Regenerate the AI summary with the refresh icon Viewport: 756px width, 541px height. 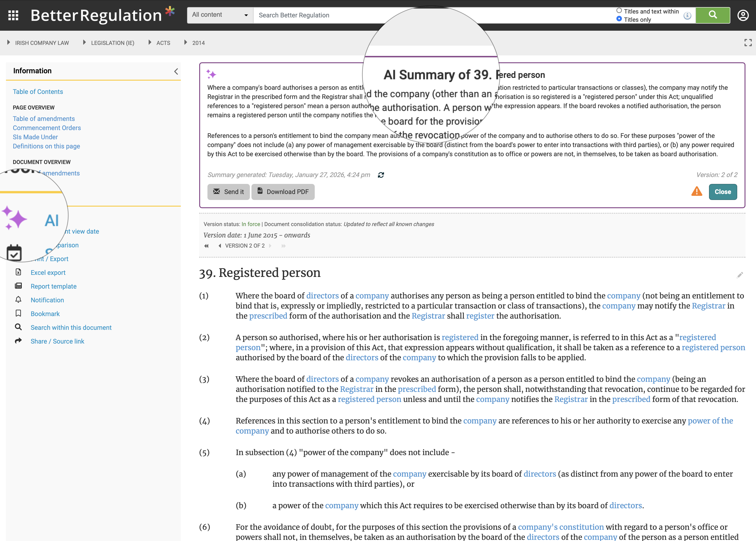click(381, 175)
